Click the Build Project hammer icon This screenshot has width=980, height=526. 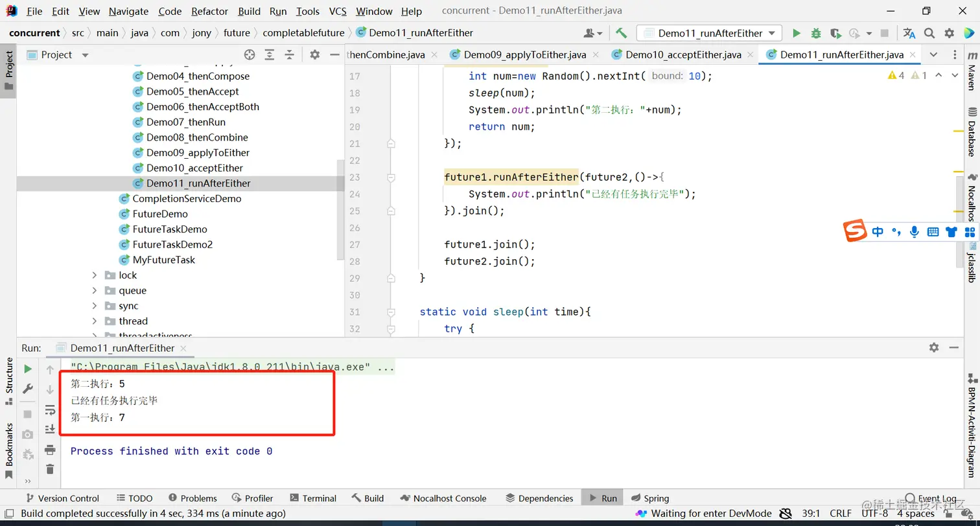(x=621, y=33)
